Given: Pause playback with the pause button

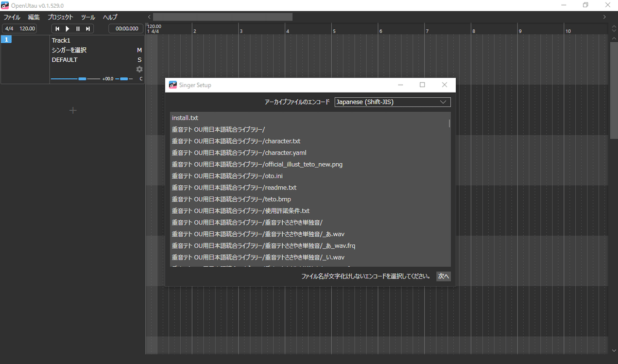Looking at the screenshot, I should point(78,29).
